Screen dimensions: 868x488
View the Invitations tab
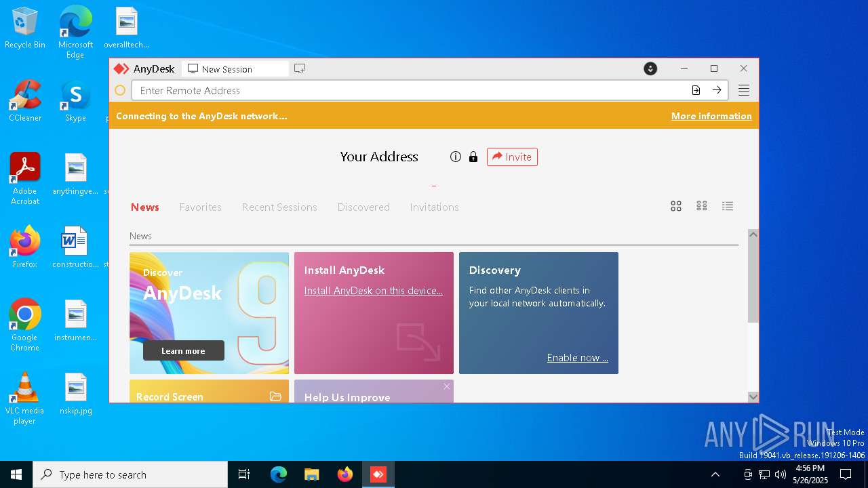tap(434, 207)
